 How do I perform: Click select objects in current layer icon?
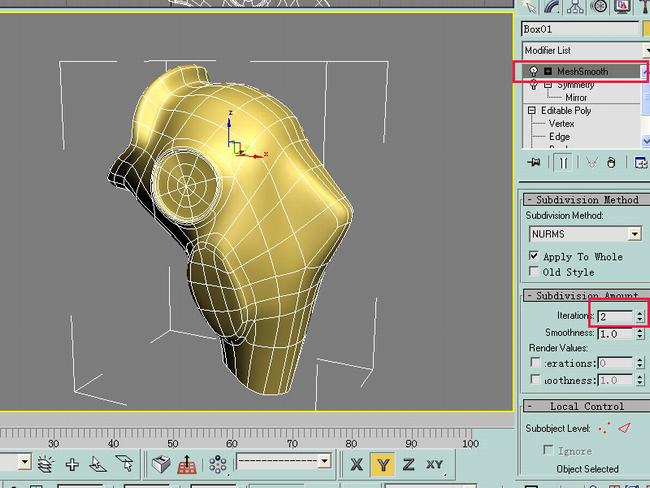(124, 464)
